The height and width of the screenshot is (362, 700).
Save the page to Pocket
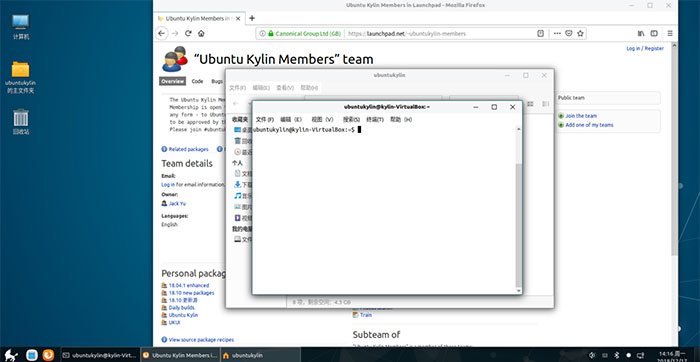click(x=569, y=33)
